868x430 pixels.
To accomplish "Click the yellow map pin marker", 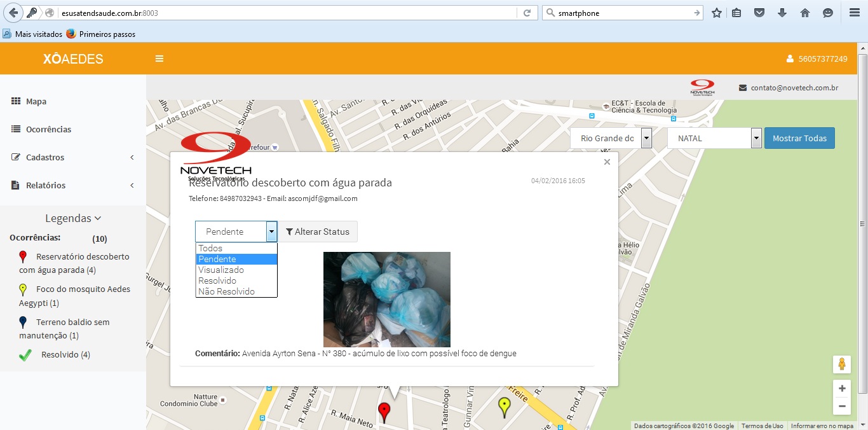I will pos(504,407).
